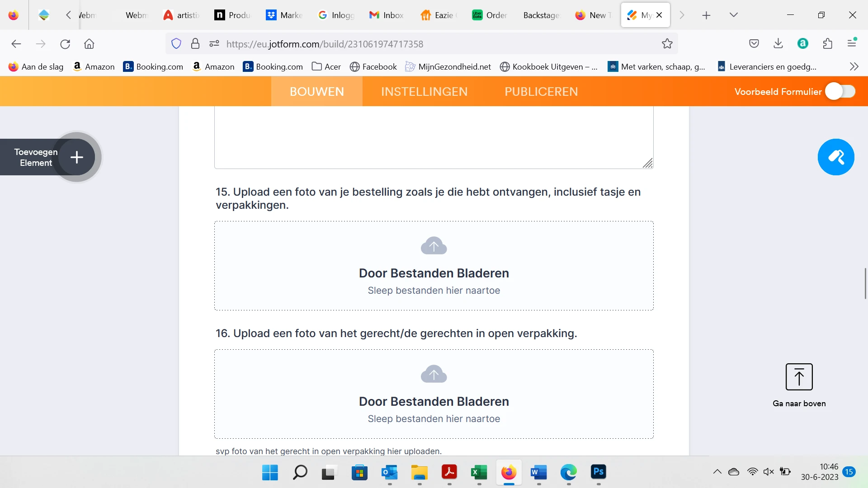Show hidden icons in the system tray
Screen dimensions: 868x488
click(x=717, y=471)
